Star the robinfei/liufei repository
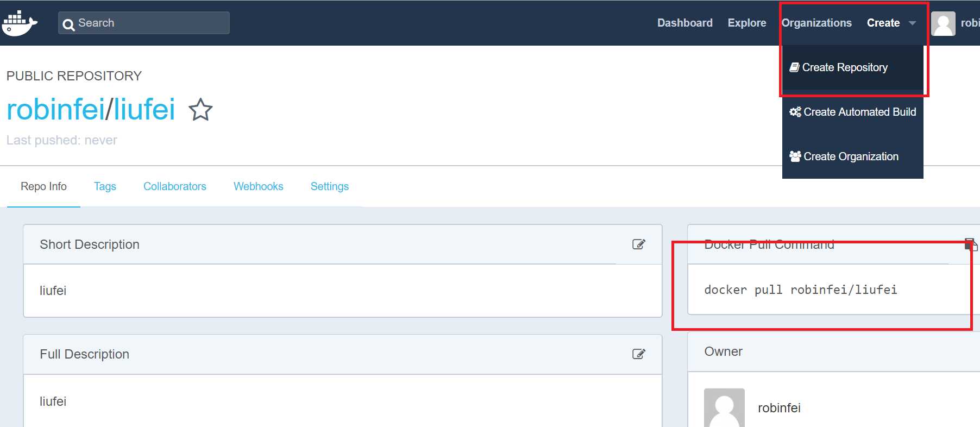Viewport: 980px width, 427px height. point(200,109)
